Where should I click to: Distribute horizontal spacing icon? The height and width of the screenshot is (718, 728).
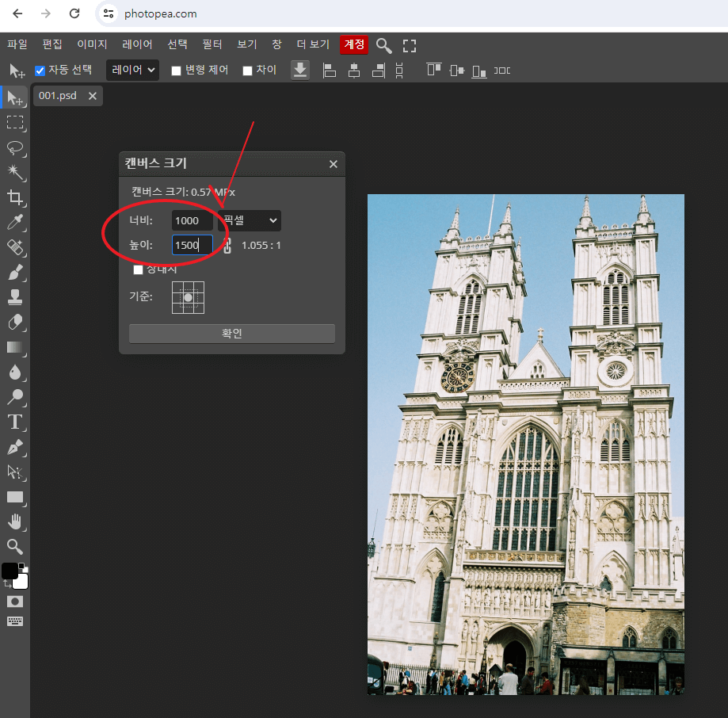(x=502, y=71)
